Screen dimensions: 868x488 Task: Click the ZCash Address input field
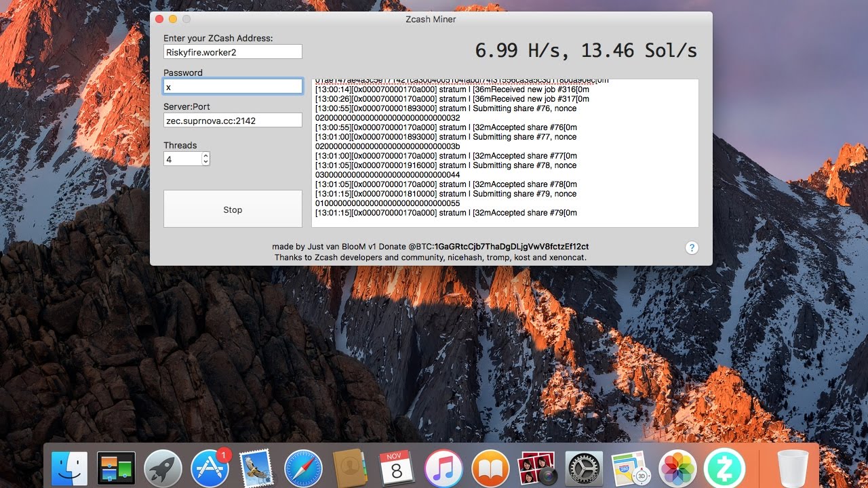(233, 52)
